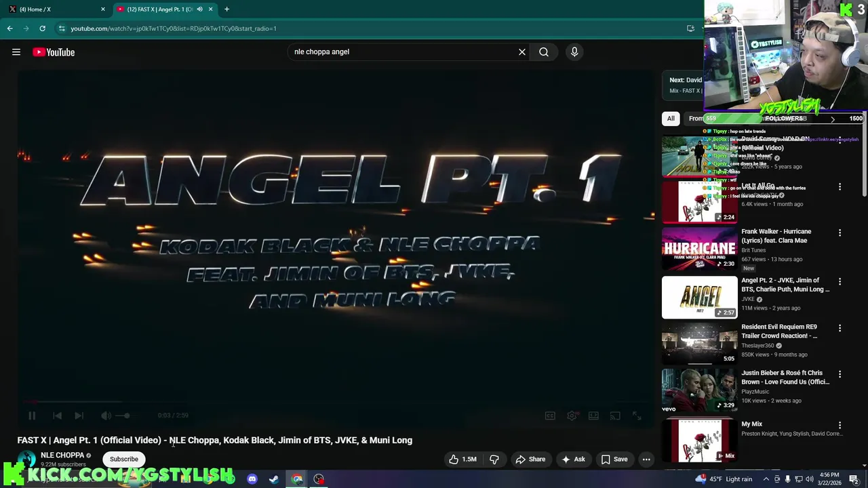Open options for Let It All Go video
The height and width of the screenshot is (488, 868).
[840, 186]
